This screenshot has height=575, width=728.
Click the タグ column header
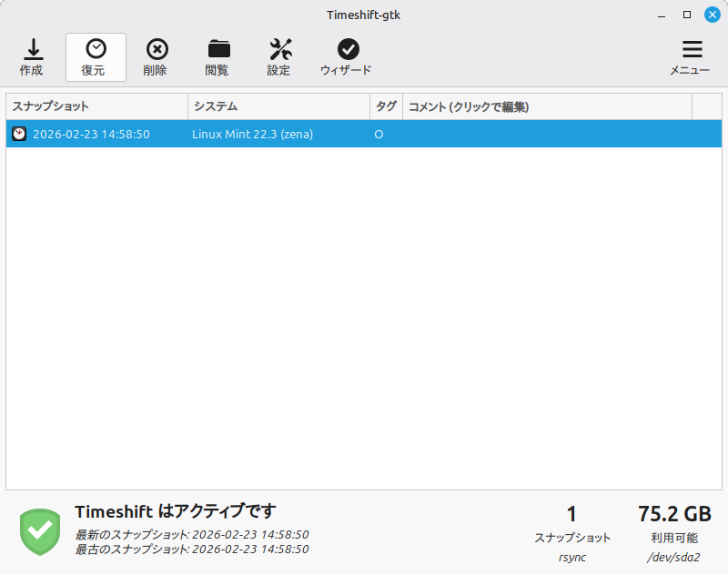coord(386,106)
